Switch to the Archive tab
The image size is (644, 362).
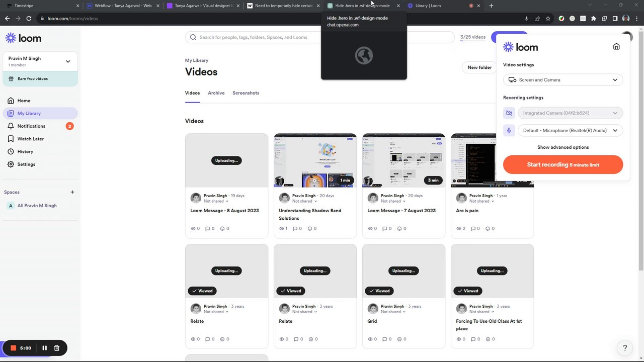216,93
